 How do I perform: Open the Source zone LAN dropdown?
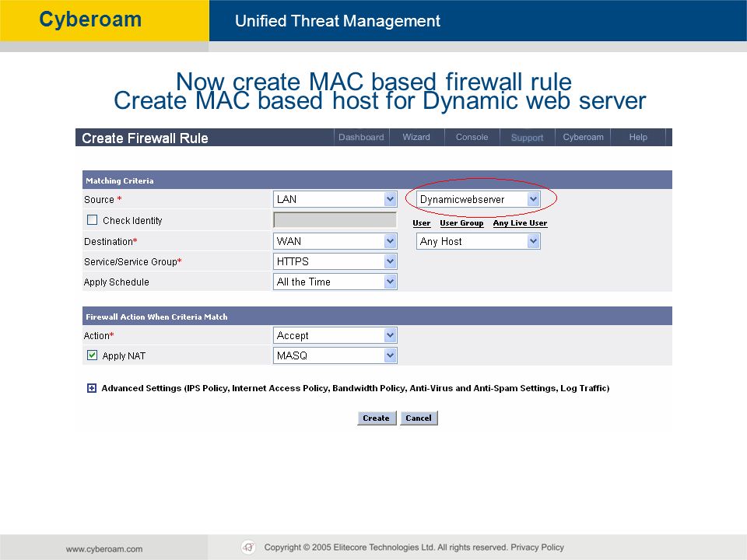click(335, 199)
